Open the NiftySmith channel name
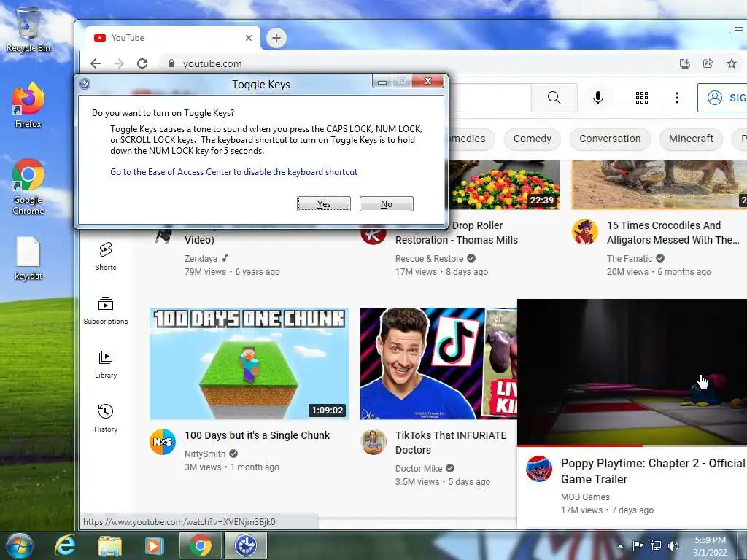The height and width of the screenshot is (560, 747). coord(205,454)
